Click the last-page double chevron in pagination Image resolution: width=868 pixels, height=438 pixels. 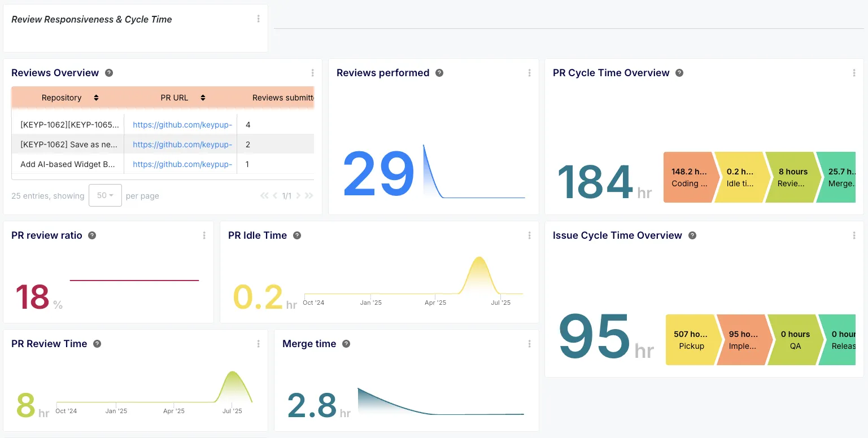(x=308, y=195)
